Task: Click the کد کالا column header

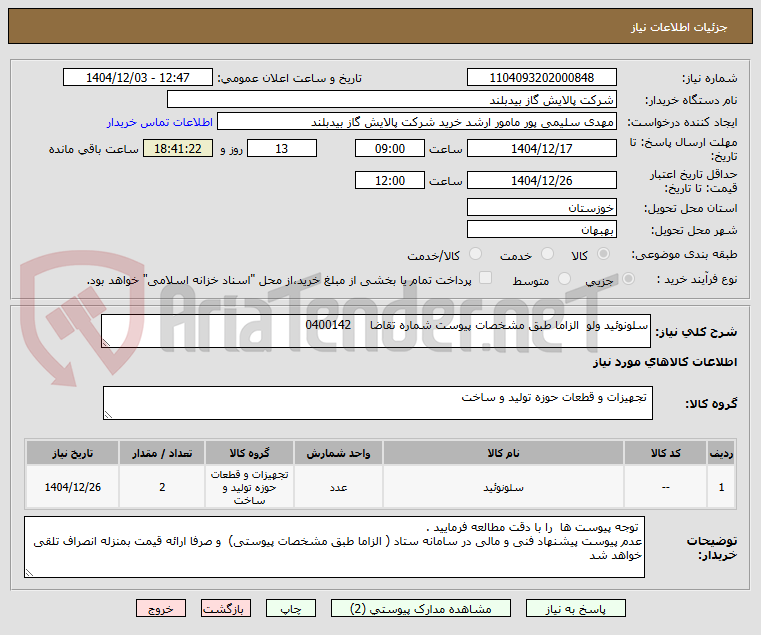Action: [x=665, y=453]
